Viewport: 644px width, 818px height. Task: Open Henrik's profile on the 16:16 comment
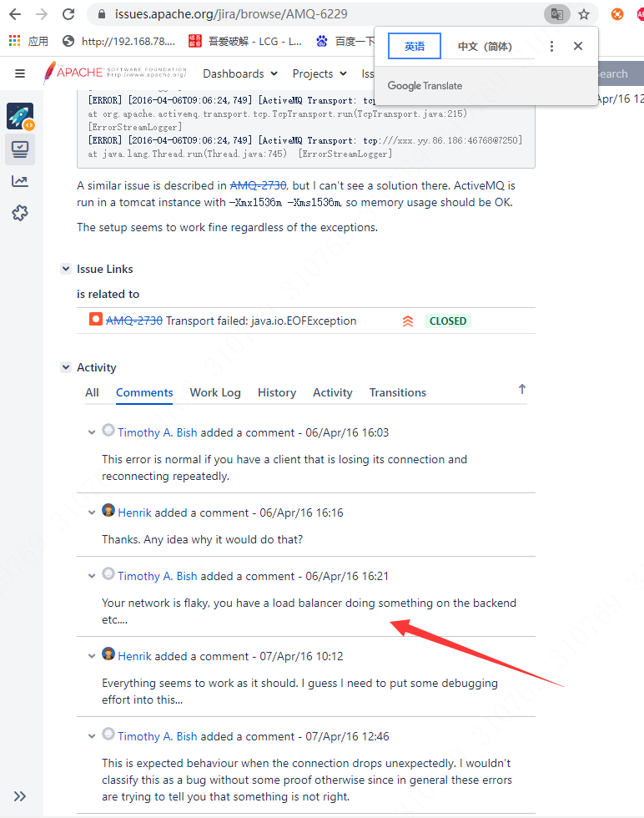pos(134,513)
